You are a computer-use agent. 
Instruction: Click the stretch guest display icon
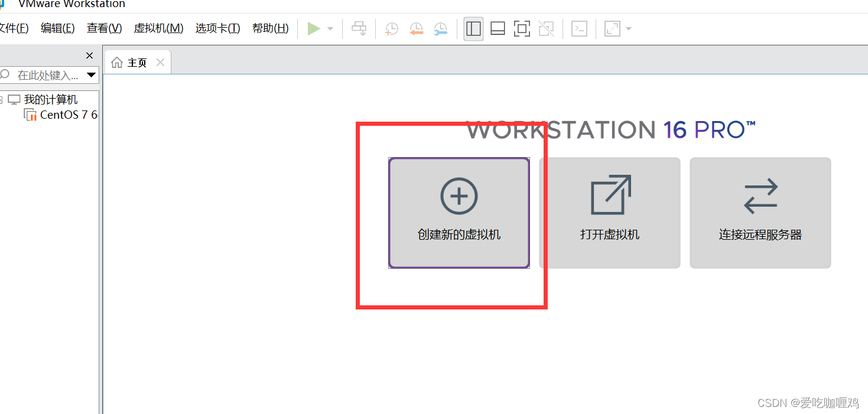(613, 28)
